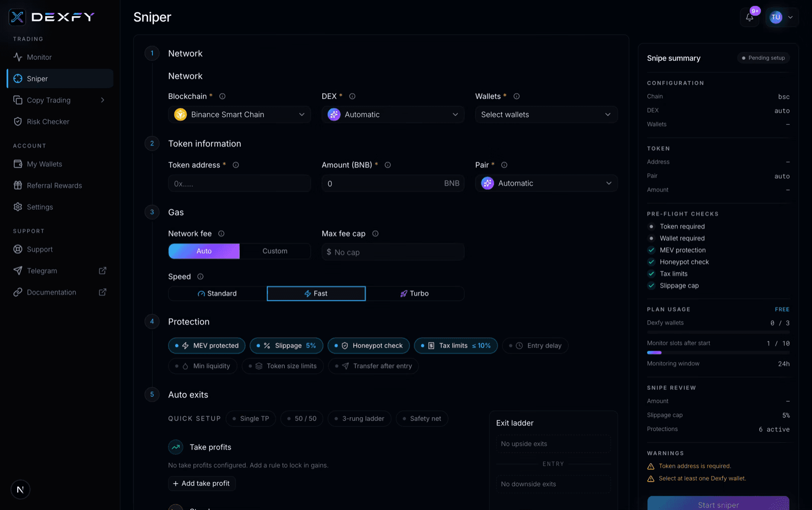The width and height of the screenshot is (812, 510).
Task: Click the Honeypot check checkmark icon in summary
Action: pos(651,262)
